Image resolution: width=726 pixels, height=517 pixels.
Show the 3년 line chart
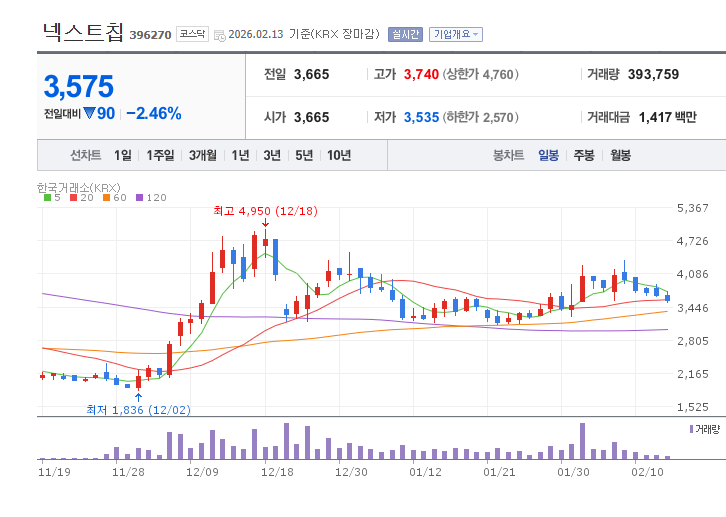click(x=272, y=155)
